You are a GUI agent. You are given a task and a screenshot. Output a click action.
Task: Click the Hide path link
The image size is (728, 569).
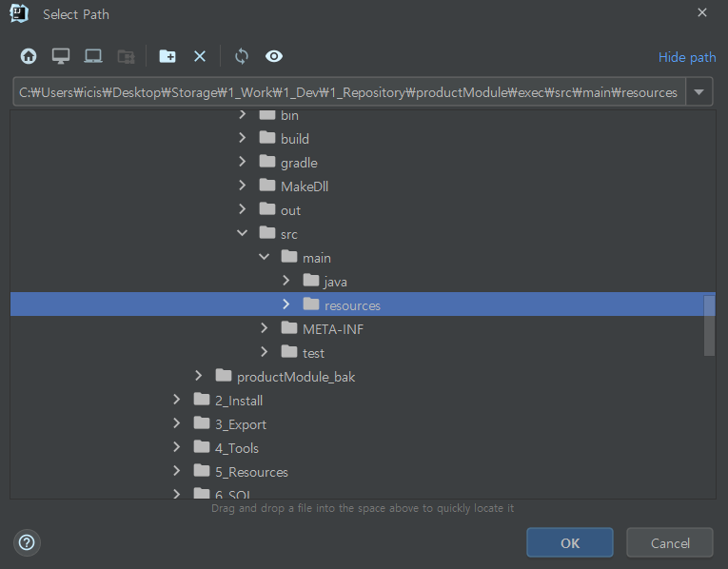coord(687,57)
